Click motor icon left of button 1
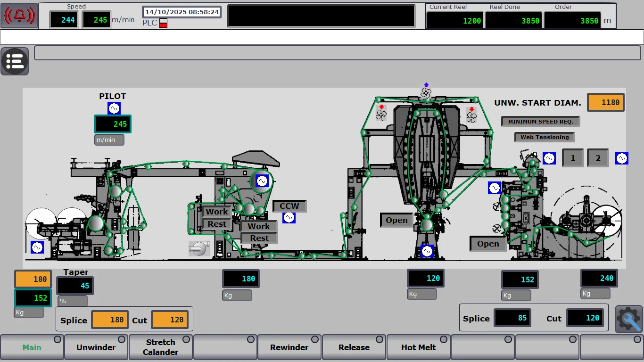The height and width of the screenshot is (362, 644). (x=549, y=158)
